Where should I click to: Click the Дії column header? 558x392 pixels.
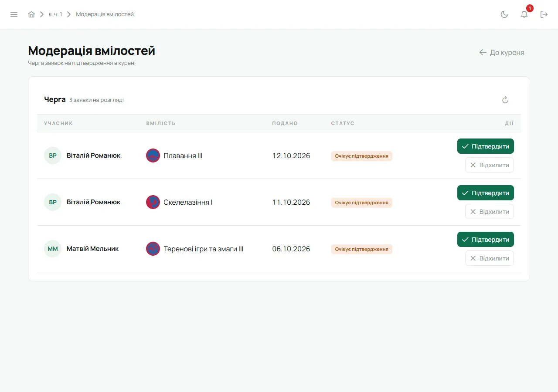[509, 123]
